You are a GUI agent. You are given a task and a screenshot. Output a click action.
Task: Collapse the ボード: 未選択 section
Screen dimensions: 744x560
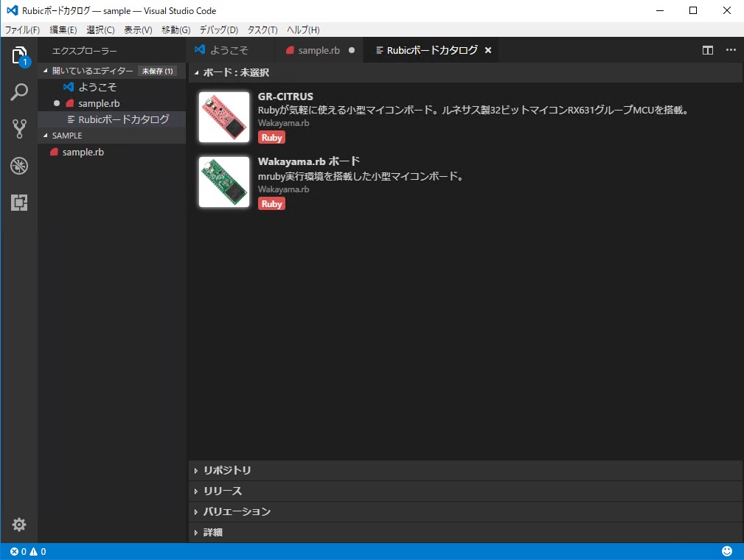click(x=465, y=72)
